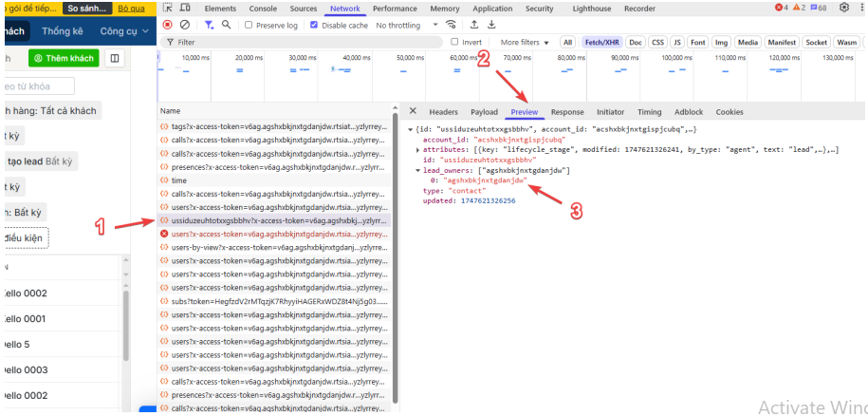Open the Payload tab of request

(x=485, y=112)
